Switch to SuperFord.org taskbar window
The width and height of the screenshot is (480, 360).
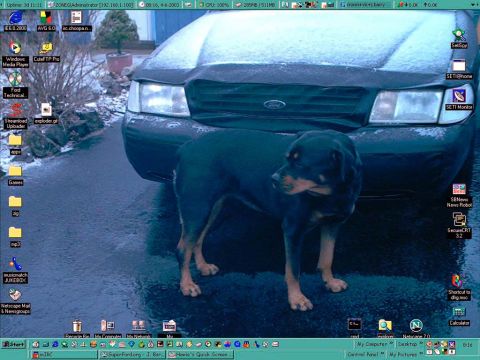pos(132,355)
